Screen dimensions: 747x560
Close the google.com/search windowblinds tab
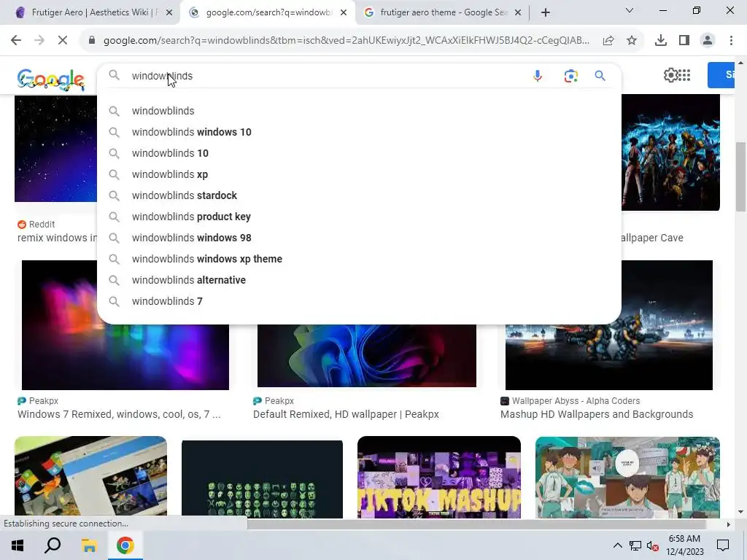point(344,13)
